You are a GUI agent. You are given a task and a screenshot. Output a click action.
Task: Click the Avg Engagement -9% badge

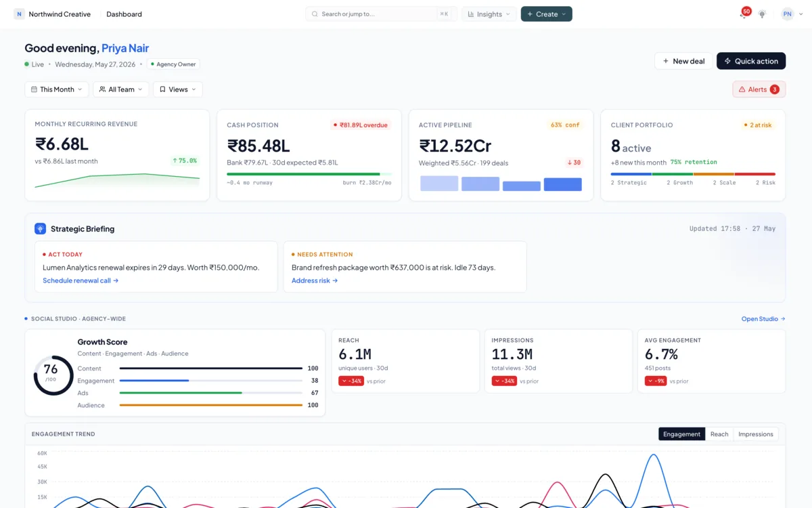point(656,381)
